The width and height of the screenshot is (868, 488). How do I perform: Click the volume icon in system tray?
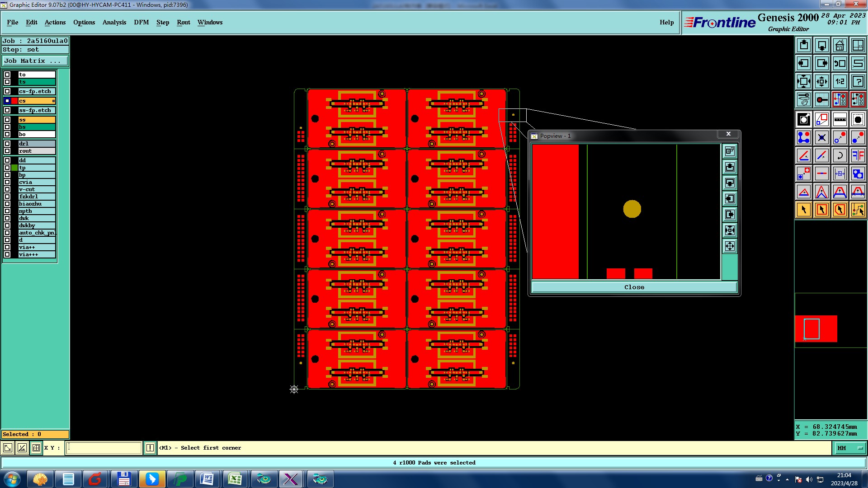(809, 479)
